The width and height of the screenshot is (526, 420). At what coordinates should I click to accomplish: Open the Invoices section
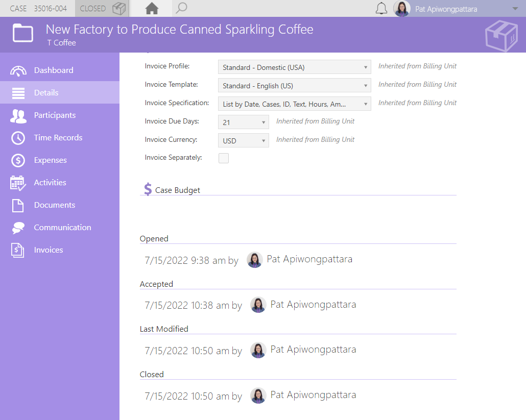click(60, 250)
